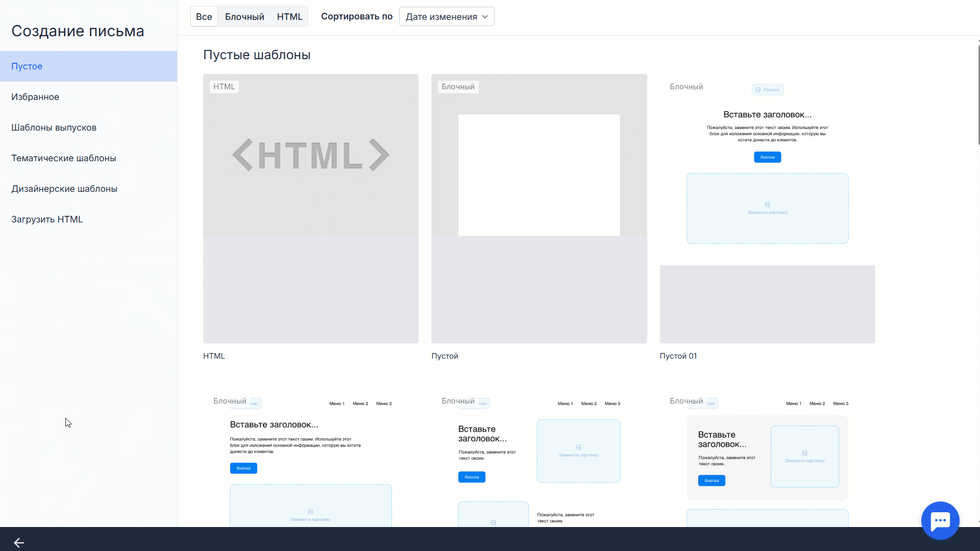Click 'Загрузить HTML' sidebar link
Screen dimensions: 980x551
coord(47,219)
